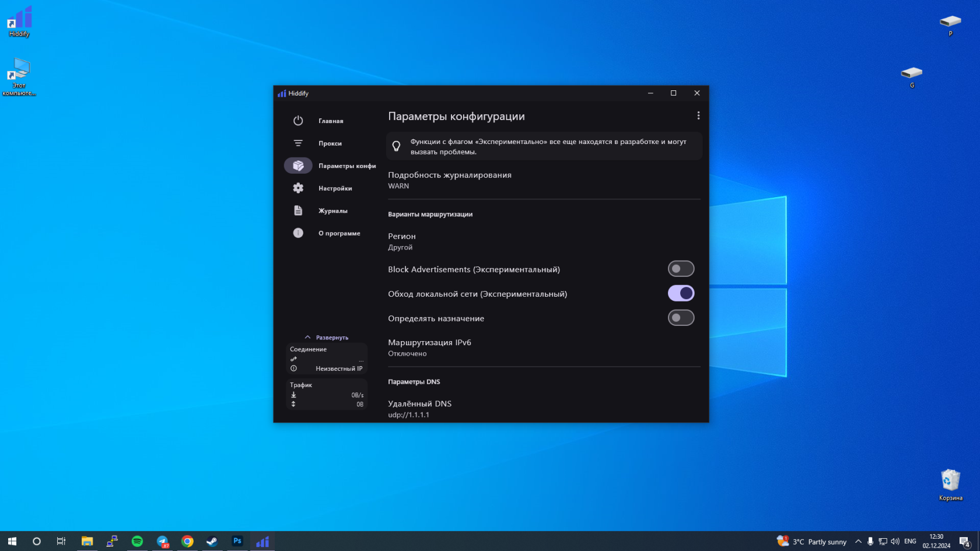Select the Корзина recycle bin icon

point(951,485)
